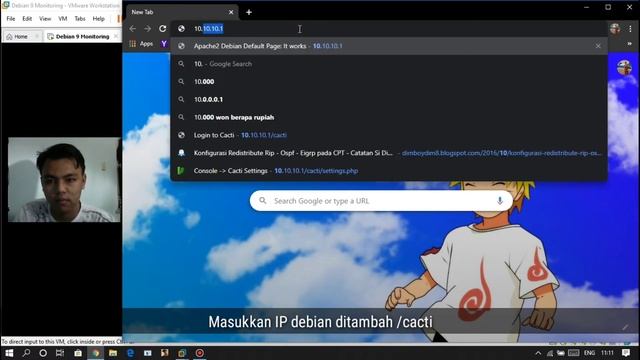
Task: Open the Apps shortcut in bookmarks bar
Action: tap(141, 44)
